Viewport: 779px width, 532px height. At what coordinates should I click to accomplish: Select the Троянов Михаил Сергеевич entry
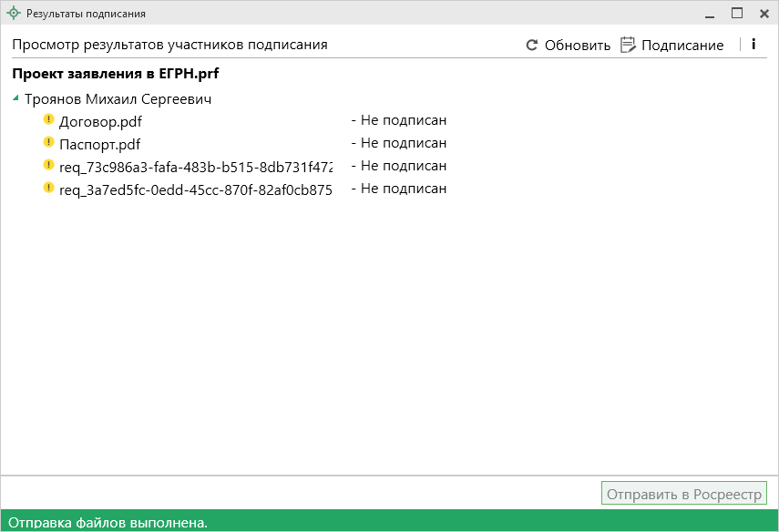tap(118, 98)
